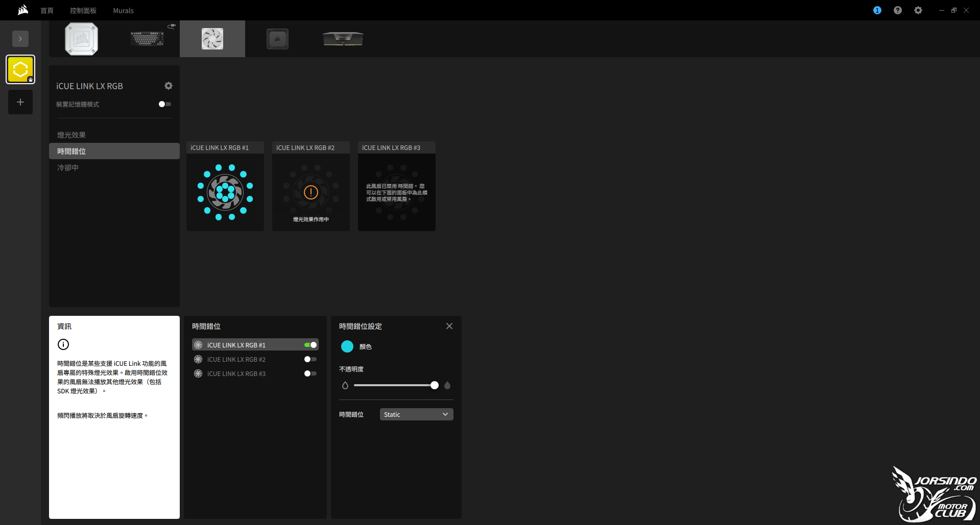Enable time warp for LX RGB #2
Image resolution: width=980 pixels, height=525 pixels.
(x=310, y=359)
